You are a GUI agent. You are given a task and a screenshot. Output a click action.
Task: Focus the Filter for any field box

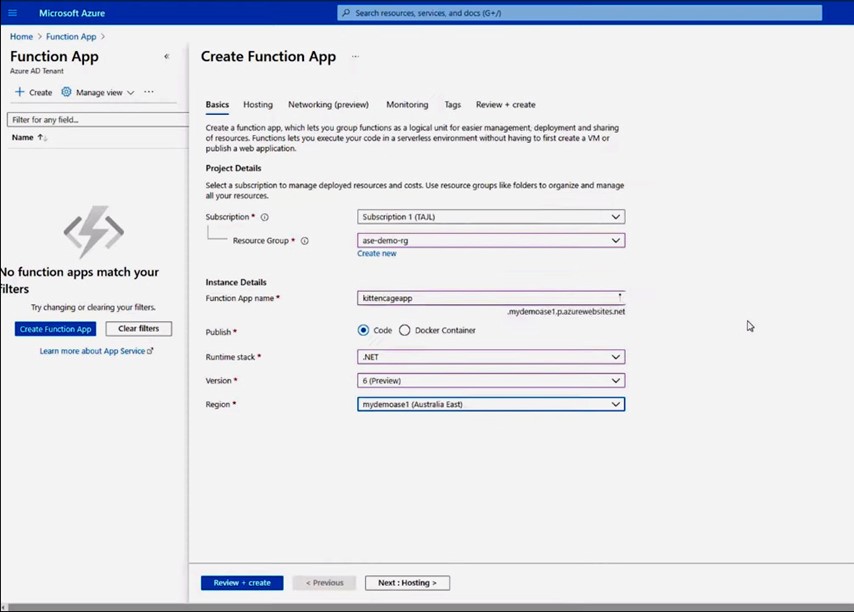(x=98, y=120)
